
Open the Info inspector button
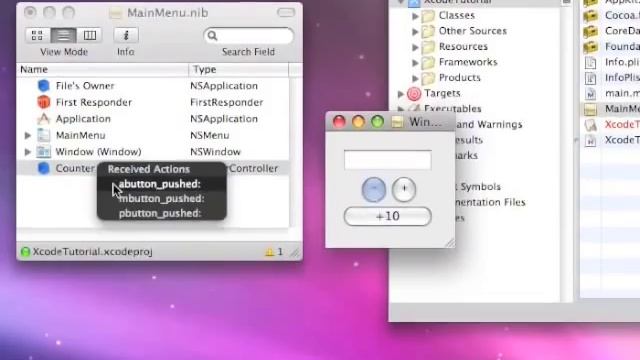(126, 35)
